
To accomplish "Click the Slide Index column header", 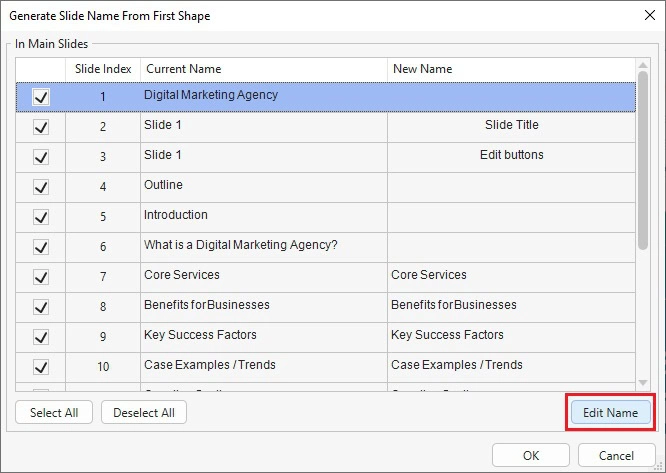I will click(x=103, y=69).
